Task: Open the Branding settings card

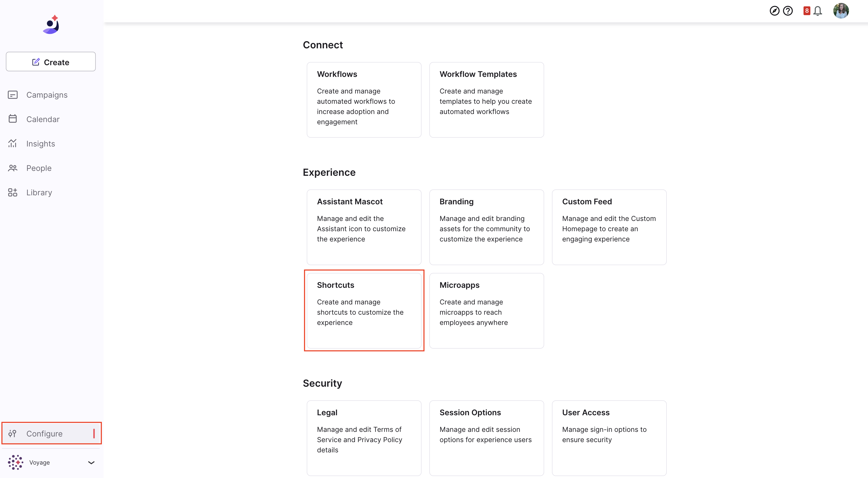Action: pos(487,227)
